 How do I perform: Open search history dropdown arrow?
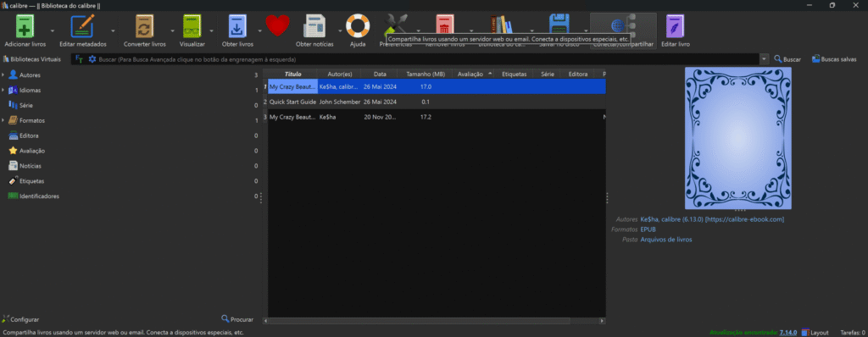tap(765, 59)
